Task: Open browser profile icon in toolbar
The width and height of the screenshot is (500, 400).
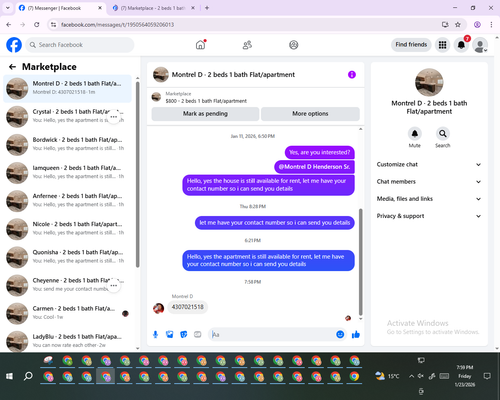Action: (477, 25)
